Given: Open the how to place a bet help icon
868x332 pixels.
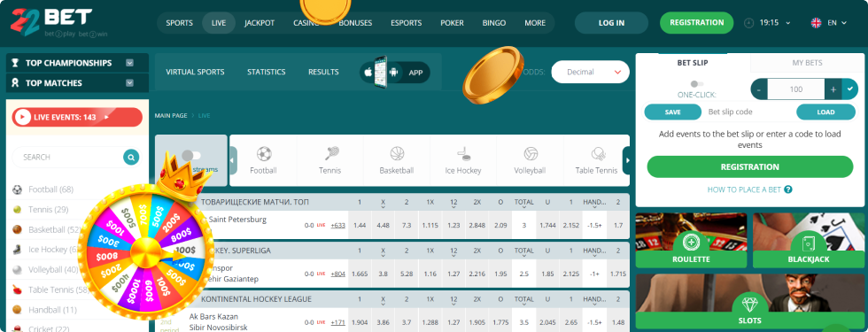Looking at the screenshot, I should click(787, 189).
